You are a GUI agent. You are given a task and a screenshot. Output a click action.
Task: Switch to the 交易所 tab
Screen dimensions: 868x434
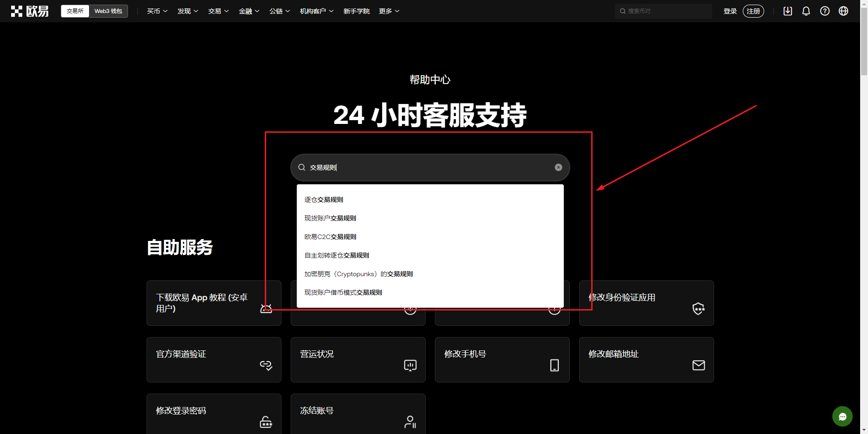(x=75, y=11)
